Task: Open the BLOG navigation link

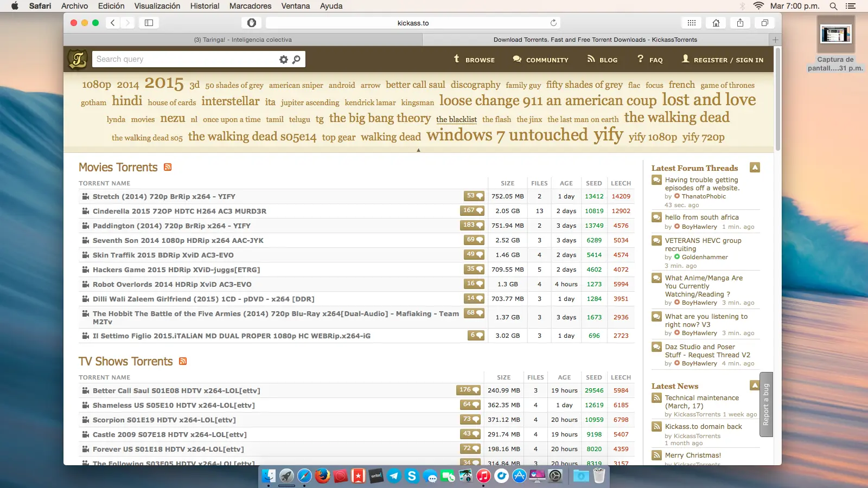Action: [602, 60]
